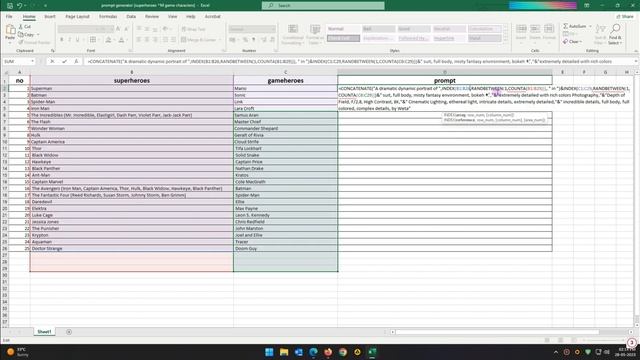640x360 pixels.
Task: Expand the cell styles gallery
Action: tap(506, 40)
